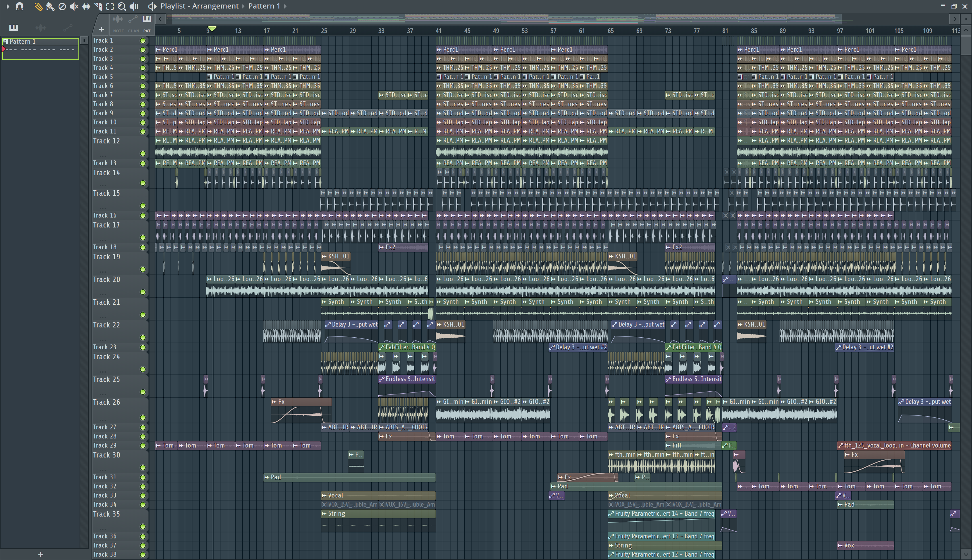
Task: Select the Delete tool
Action: [62, 6]
